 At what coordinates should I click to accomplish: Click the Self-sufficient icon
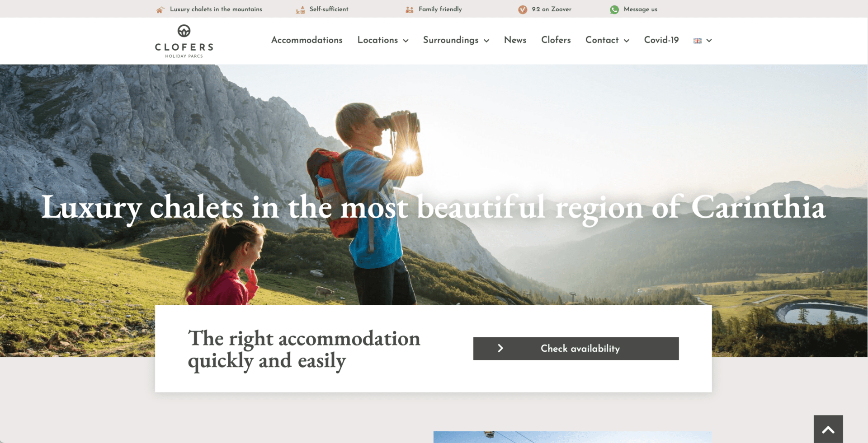click(300, 9)
